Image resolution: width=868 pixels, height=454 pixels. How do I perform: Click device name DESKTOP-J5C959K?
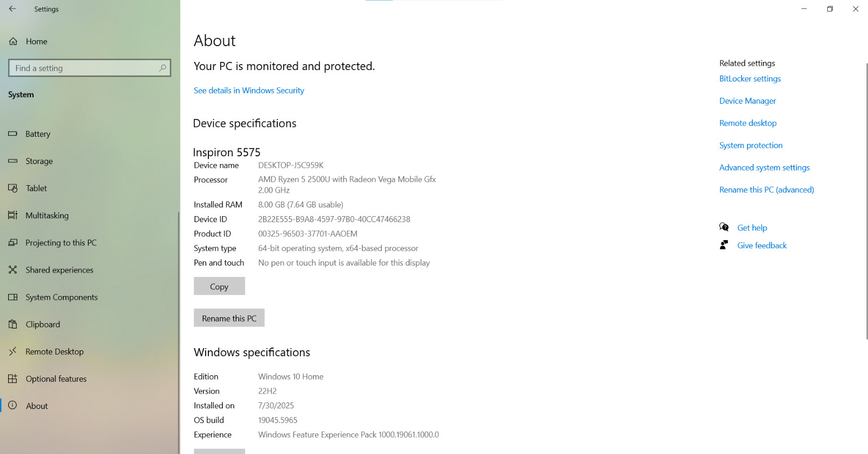291,165
